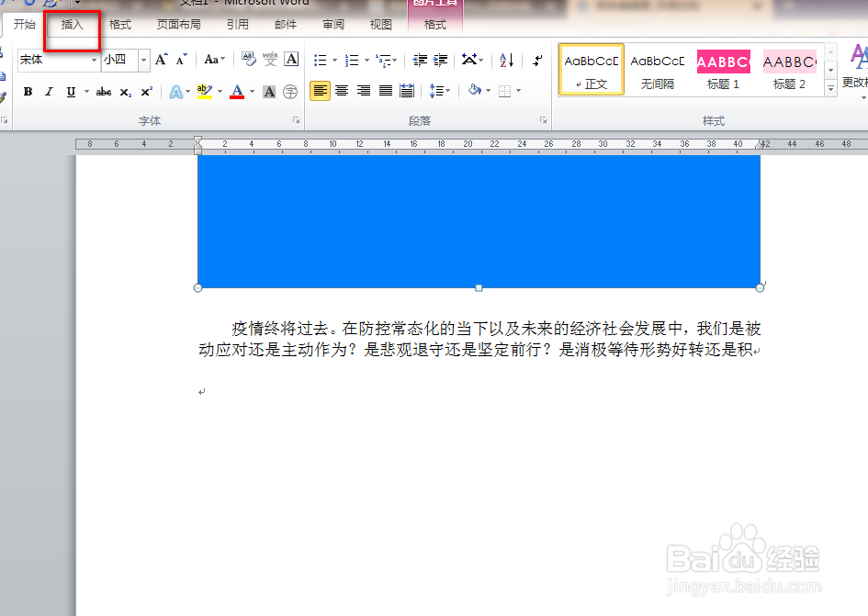Click the Clear Formatting icon

tap(249, 60)
